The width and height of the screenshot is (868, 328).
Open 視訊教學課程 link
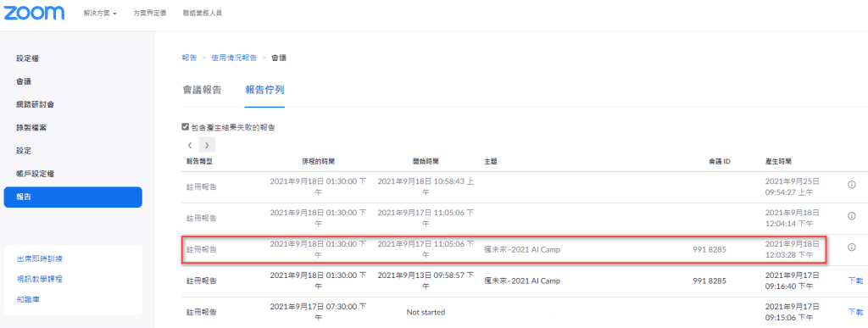tap(39, 280)
